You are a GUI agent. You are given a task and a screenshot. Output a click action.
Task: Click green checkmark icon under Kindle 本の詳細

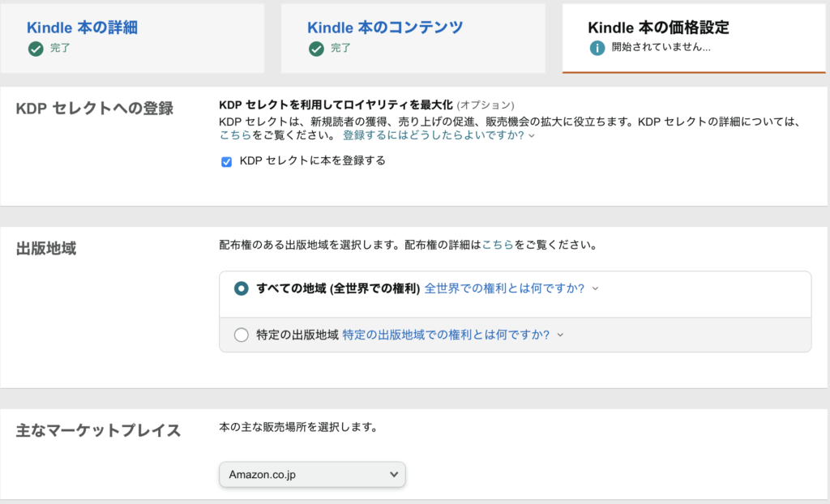click(x=35, y=49)
